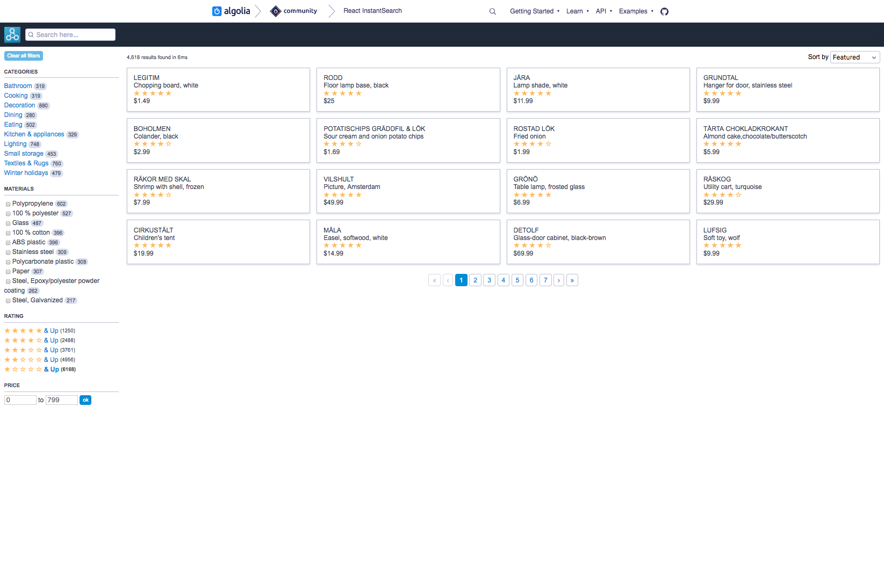This screenshot has height=588, width=884.
Task: Check the Glass material filter
Action: (8, 223)
